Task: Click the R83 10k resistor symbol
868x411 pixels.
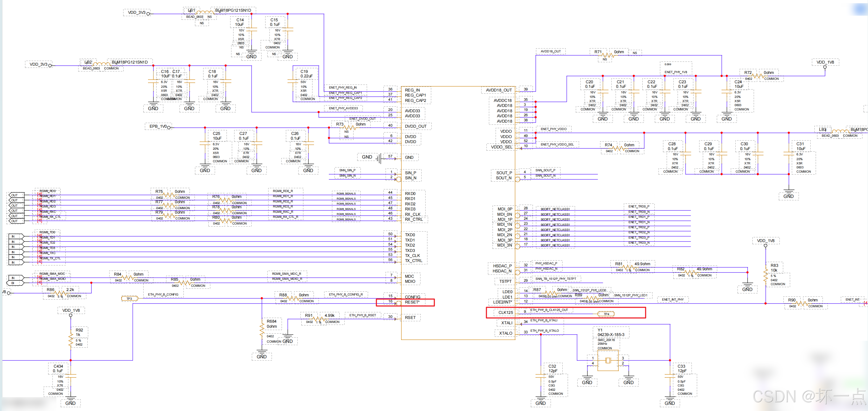Action: pos(765,277)
